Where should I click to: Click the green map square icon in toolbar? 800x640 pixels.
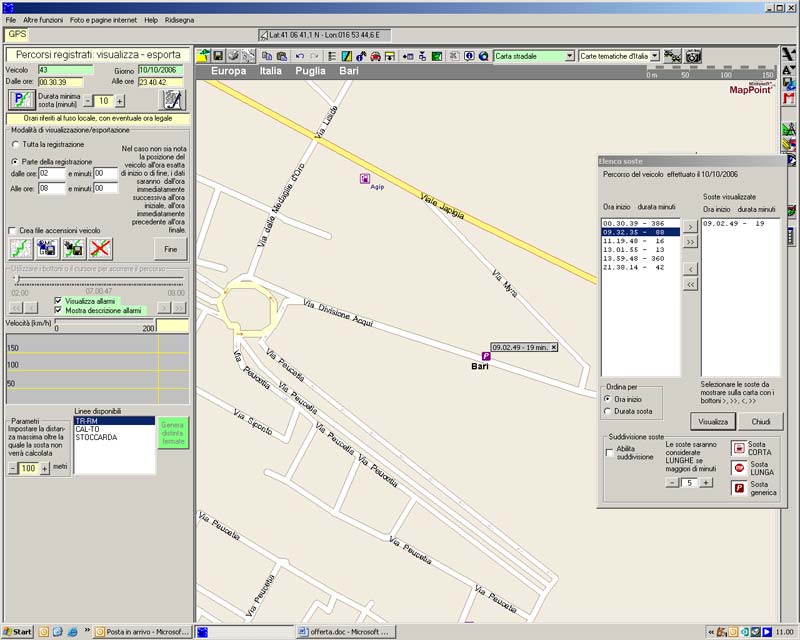(437, 56)
